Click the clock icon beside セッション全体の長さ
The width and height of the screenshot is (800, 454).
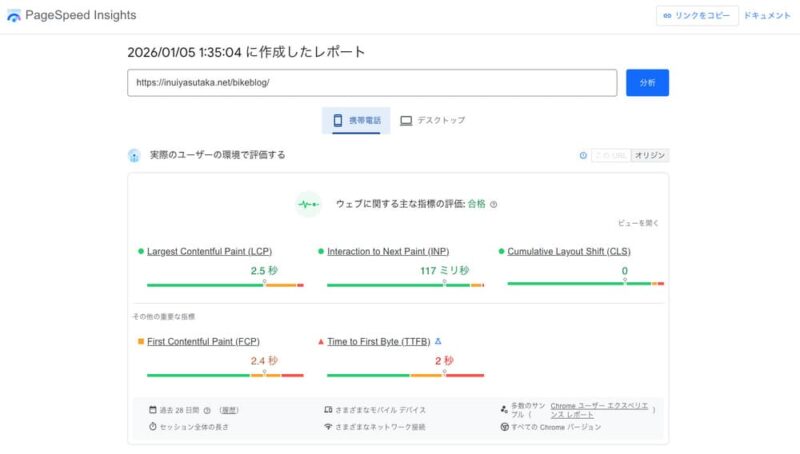153,426
